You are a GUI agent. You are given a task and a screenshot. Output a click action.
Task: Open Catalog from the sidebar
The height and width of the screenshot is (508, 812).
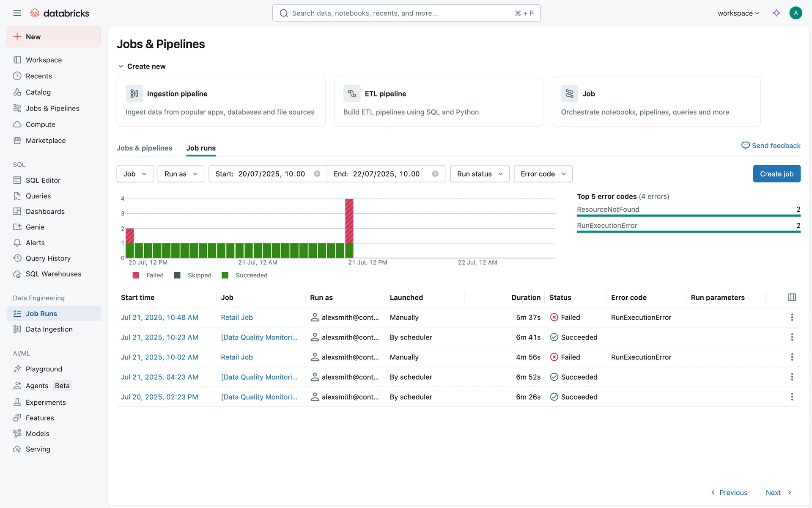click(38, 92)
